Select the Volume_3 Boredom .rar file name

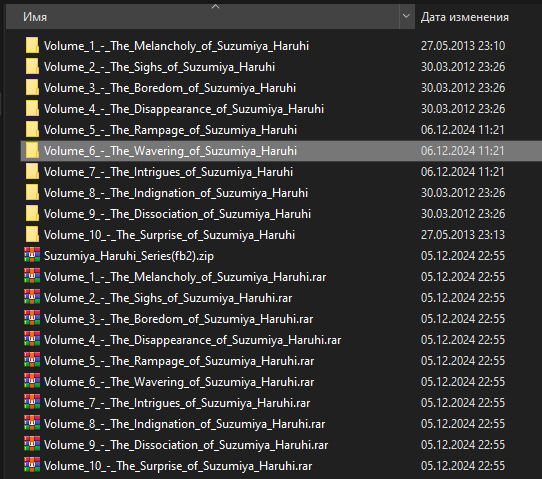point(178,319)
